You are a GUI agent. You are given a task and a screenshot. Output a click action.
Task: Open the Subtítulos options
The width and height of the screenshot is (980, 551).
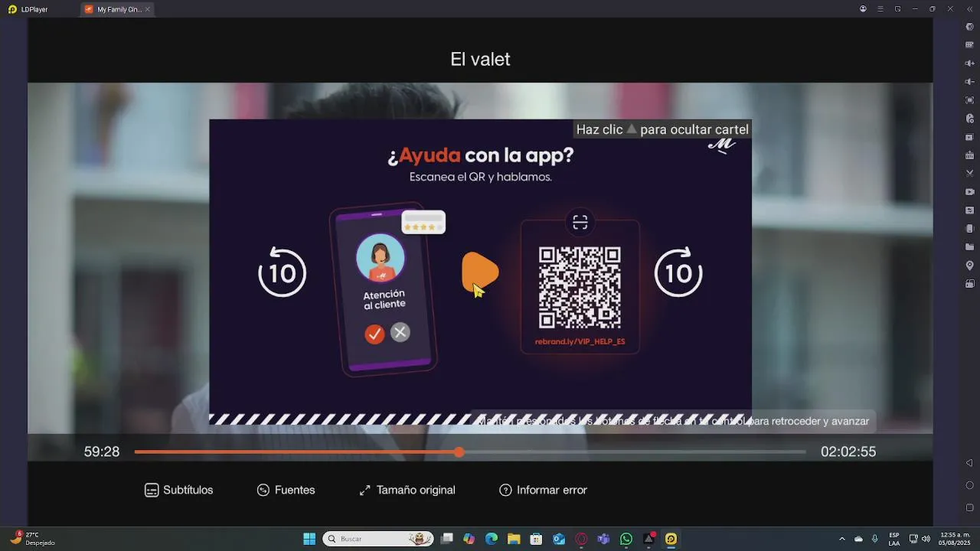[179, 490]
